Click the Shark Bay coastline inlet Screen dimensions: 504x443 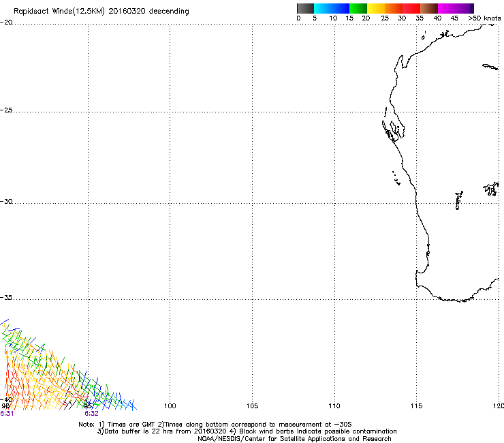[x=394, y=130]
